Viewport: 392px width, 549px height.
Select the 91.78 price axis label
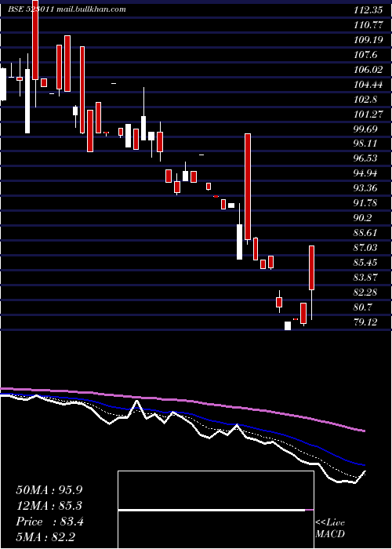point(365,203)
